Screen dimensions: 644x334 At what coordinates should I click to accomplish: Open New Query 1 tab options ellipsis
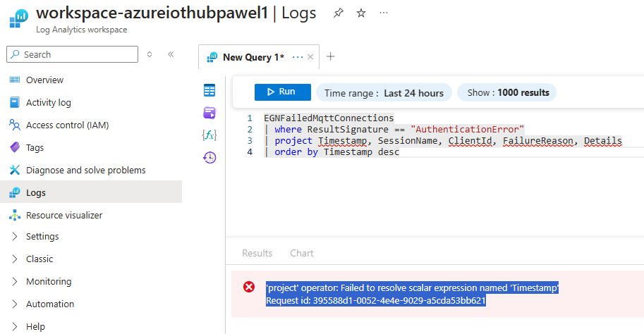point(298,57)
